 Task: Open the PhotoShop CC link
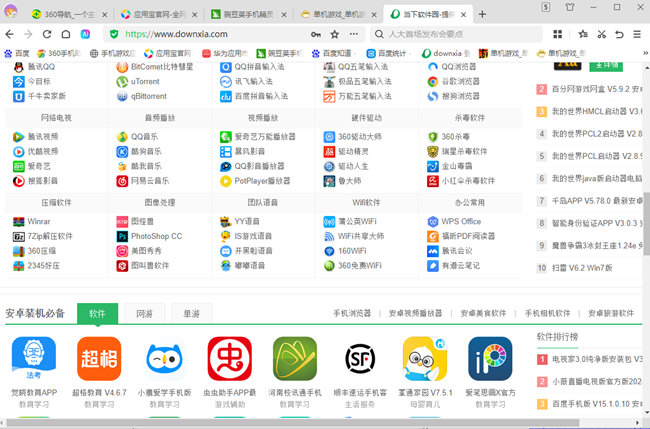coord(155,236)
